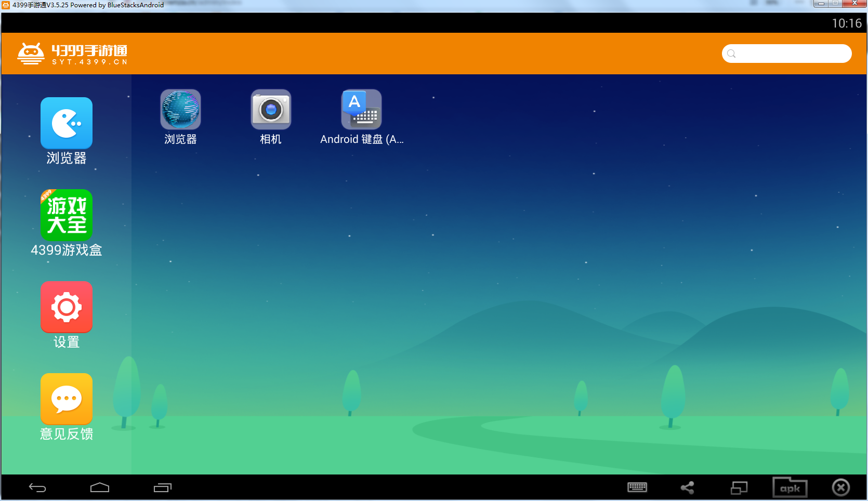This screenshot has height=501, width=868.
Task: Launch the globe 浏览器 app on desktop
Action: pyautogui.click(x=180, y=109)
